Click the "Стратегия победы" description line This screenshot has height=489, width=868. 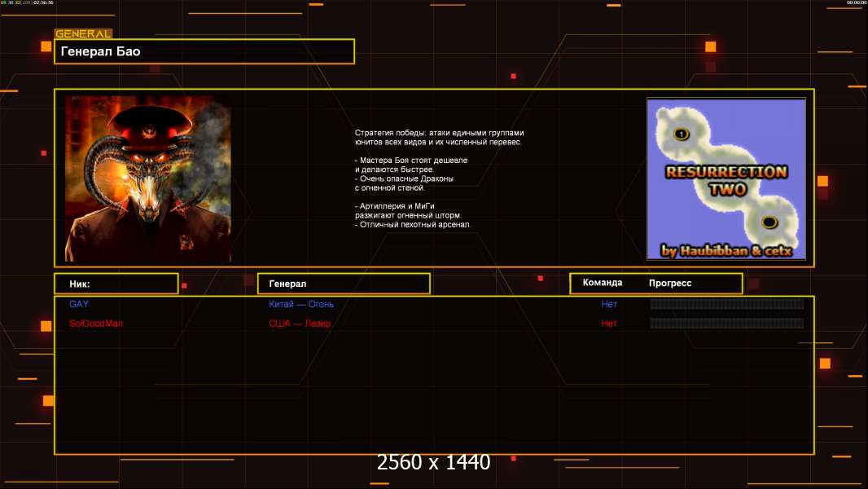coord(439,133)
